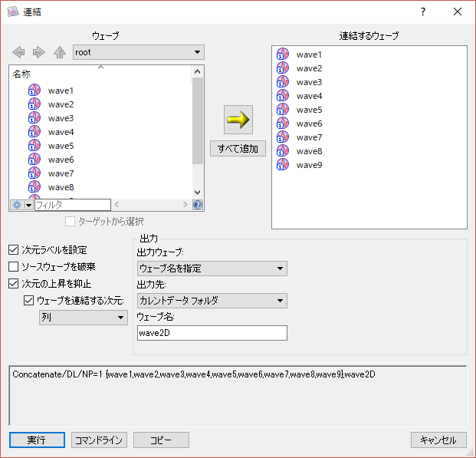The image size is (476, 458).
Task: Click the ウェーブ名 field containing wave2D
Action: (x=212, y=333)
